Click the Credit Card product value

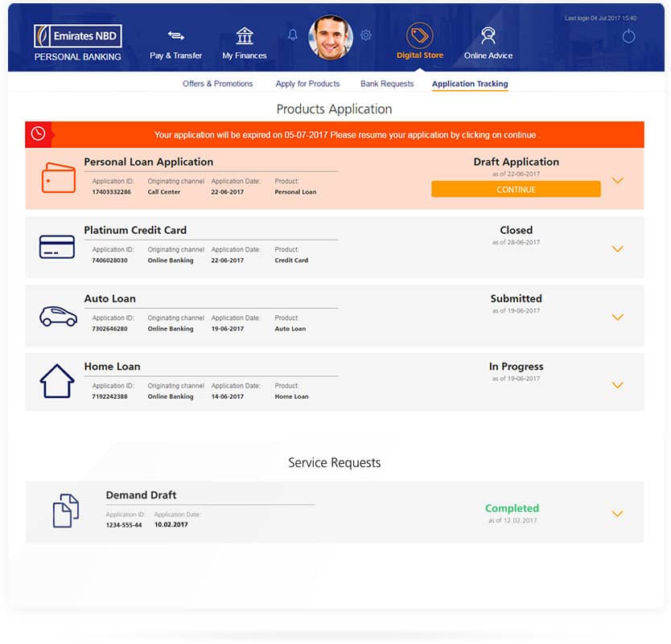point(291,260)
